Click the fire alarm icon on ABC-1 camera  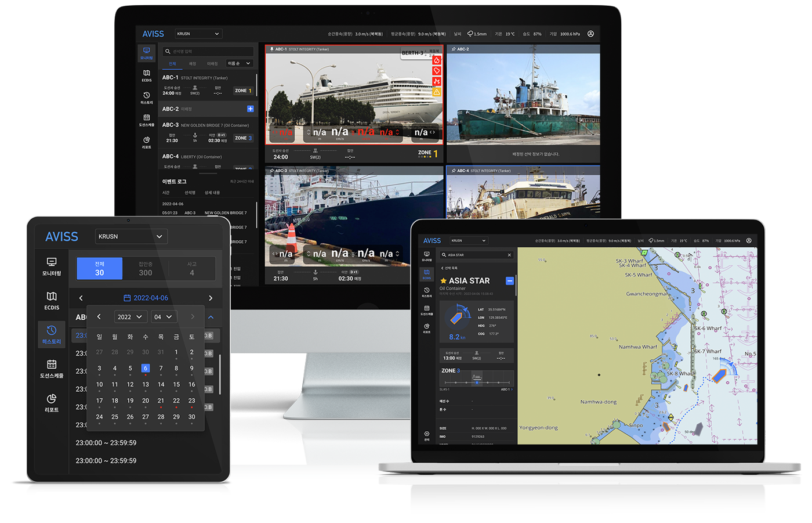[437, 60]
